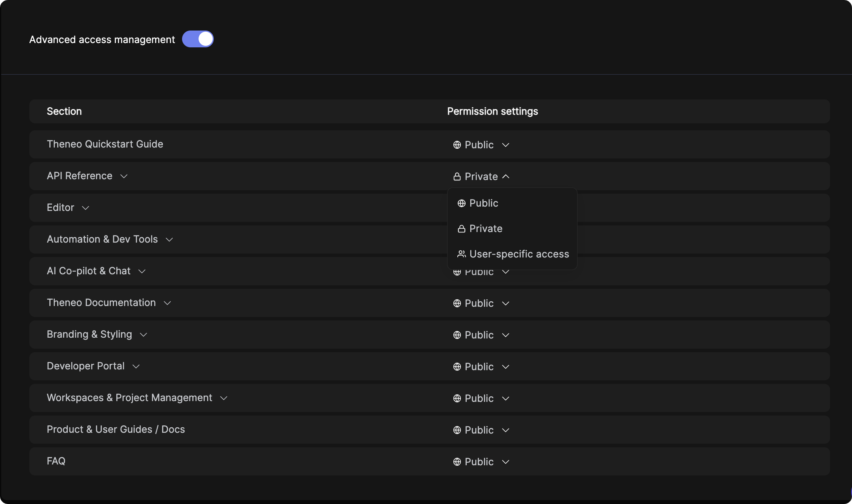Click globe icon in Theneo Quickstart Guide row
The height and width of the screenshot is (504, 852).
[457, 145]
